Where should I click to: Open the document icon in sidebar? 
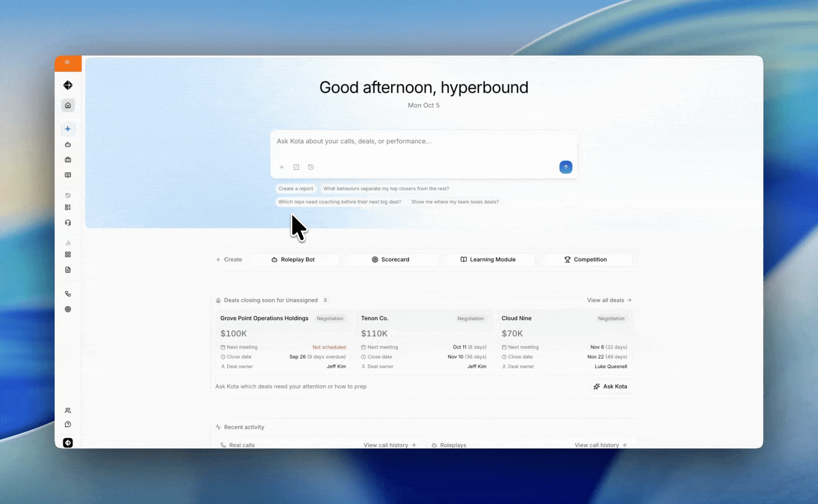click(68, 270)
